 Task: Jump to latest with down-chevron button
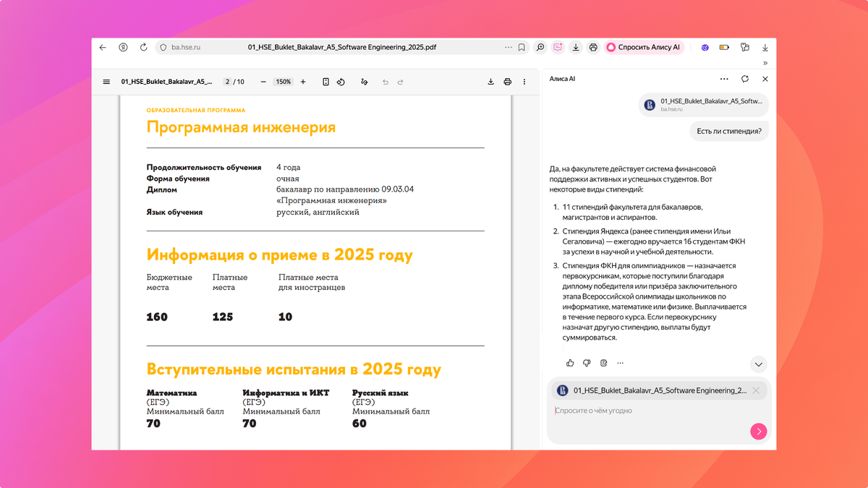(758, 364)
